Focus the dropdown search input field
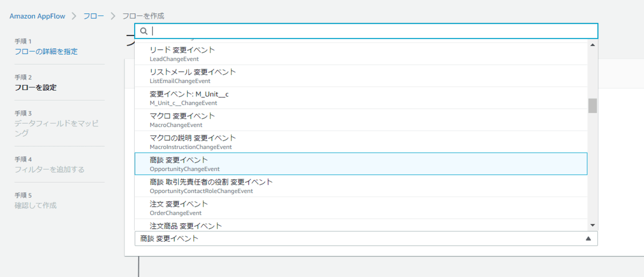The height and width of the screenshot is (277, 644). point(366,31)
